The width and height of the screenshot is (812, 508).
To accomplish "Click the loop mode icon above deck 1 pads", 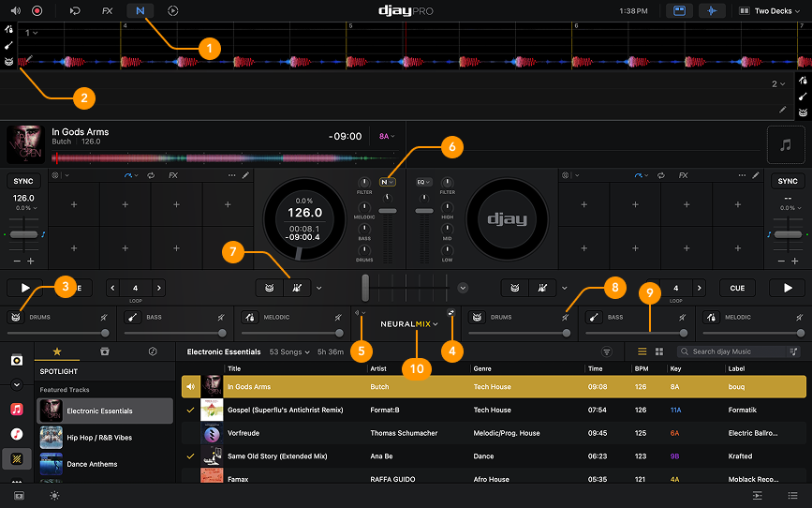I will (x=151, y=175).
